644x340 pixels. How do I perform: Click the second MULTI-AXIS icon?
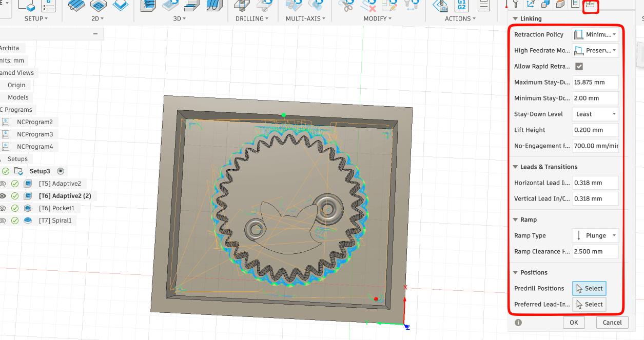[x=317, y=5]
